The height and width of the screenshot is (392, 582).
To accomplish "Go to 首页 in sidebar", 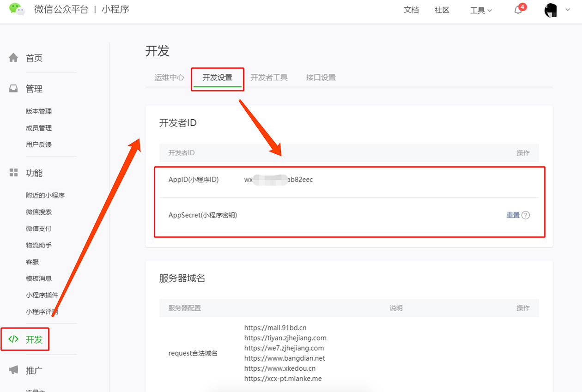I will [34, 58].
